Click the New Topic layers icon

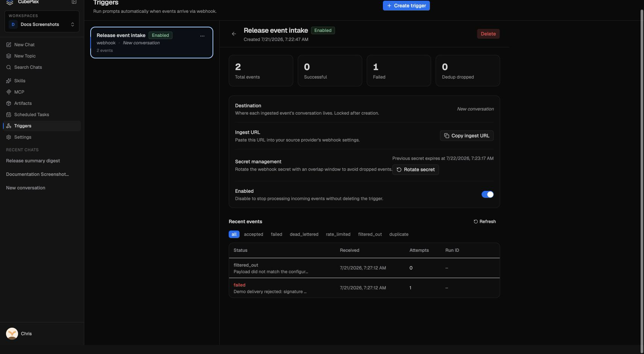pos(9,56)
